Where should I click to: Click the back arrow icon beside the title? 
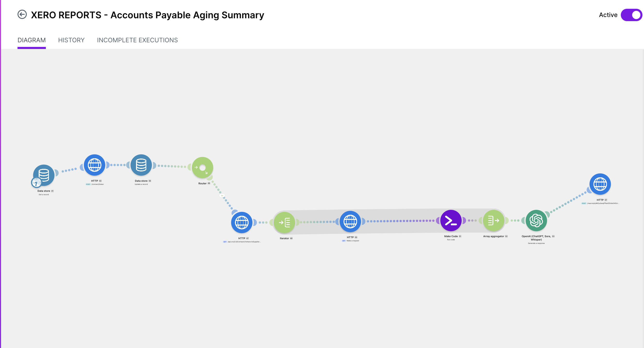coord(22,14)
